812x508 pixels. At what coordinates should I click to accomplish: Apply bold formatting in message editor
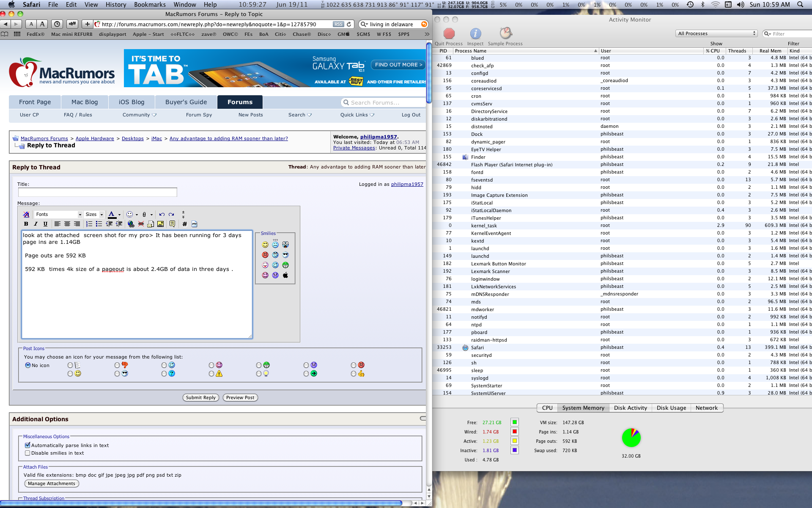click(x=26, y=224)
